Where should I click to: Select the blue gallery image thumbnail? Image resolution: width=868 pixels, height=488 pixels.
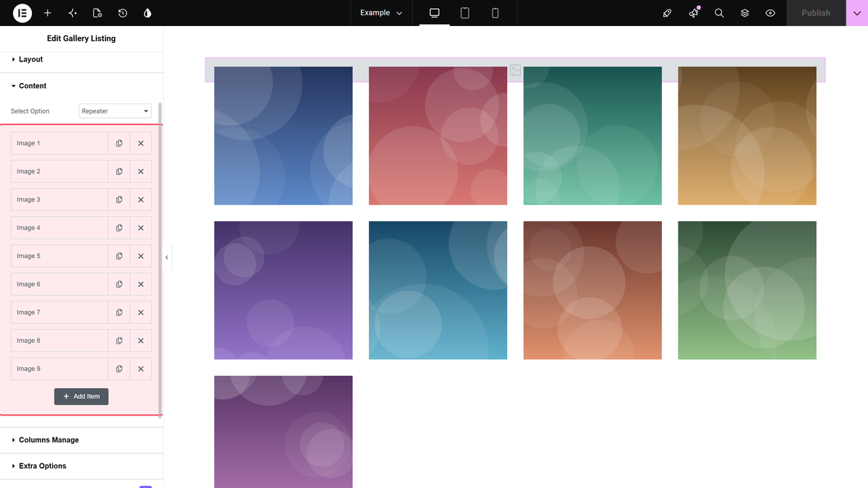284,136
